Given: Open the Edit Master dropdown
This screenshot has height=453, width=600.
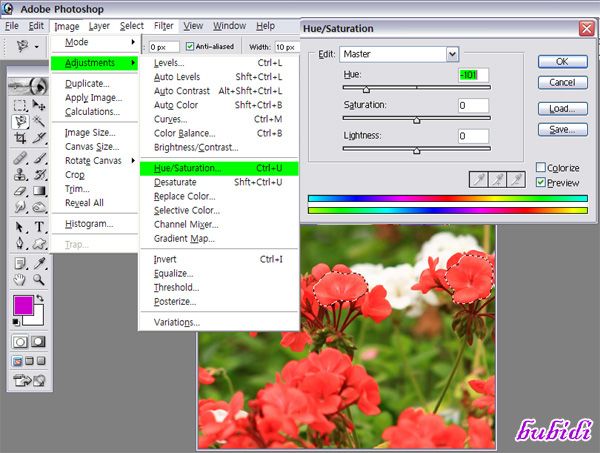Looking at the screenshot, I should pyautogui.click(x=452, y=54).
